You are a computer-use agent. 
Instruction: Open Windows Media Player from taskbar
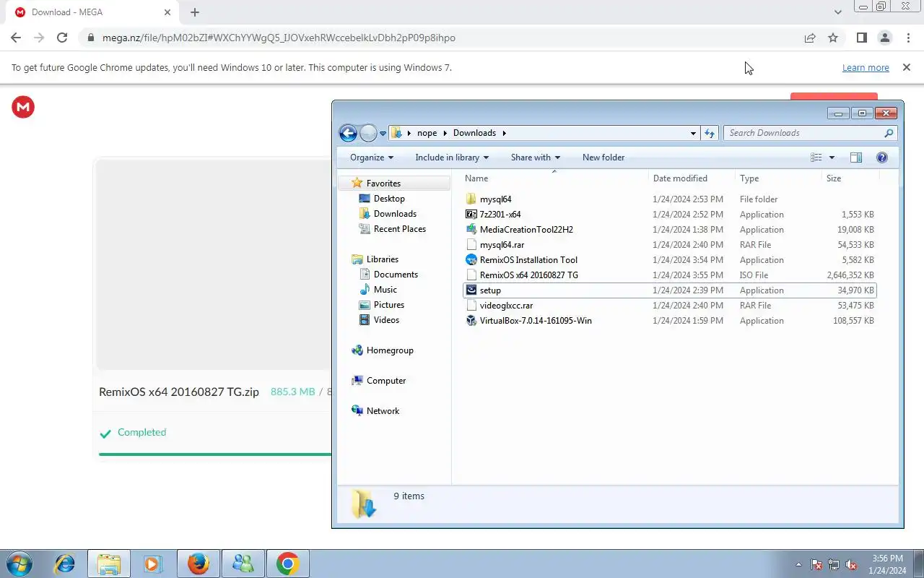[x=153, y=564]
